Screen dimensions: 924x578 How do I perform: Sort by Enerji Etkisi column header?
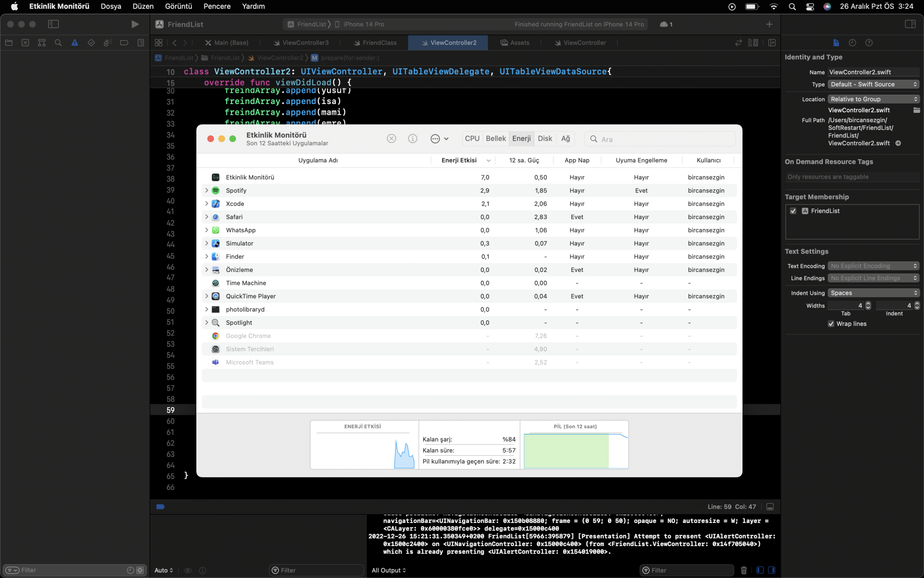[x=463, y=160]
